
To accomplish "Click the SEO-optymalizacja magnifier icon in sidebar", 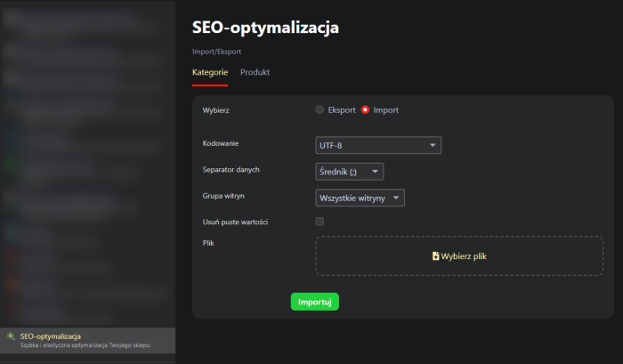I will (x=11, y=336).
